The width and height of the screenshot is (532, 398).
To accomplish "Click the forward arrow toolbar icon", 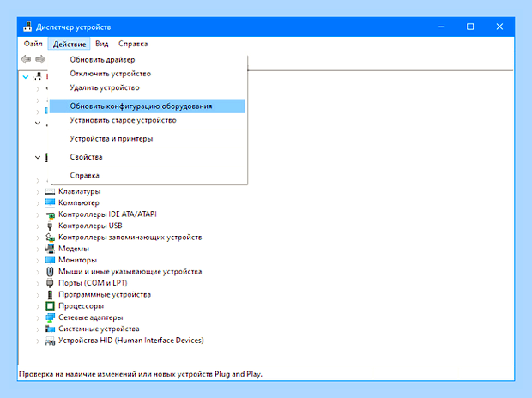I will coord(40,59).
